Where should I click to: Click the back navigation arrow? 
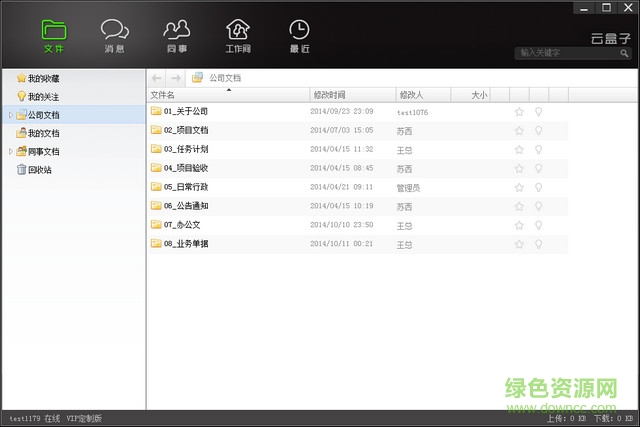click(157, 77)
